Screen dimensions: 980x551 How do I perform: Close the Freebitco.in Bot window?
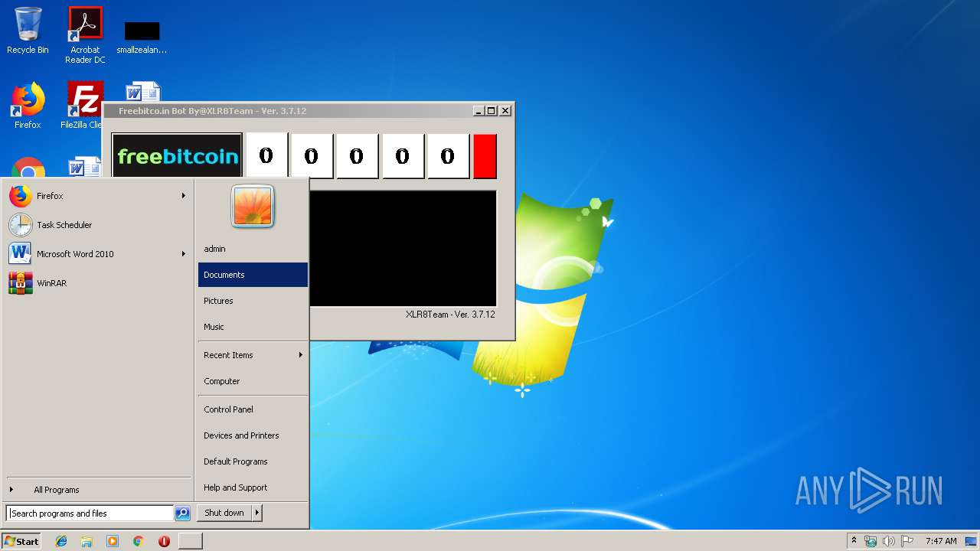coord(505,111)
